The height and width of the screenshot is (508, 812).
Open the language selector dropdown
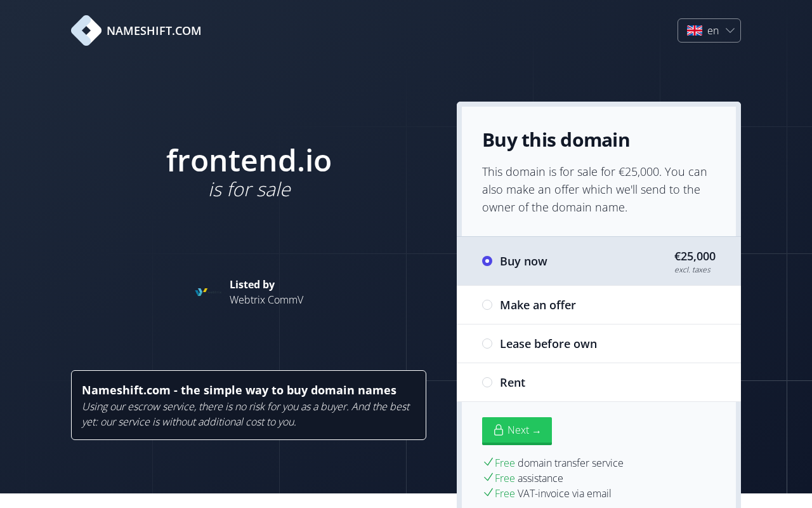point(709,30)
